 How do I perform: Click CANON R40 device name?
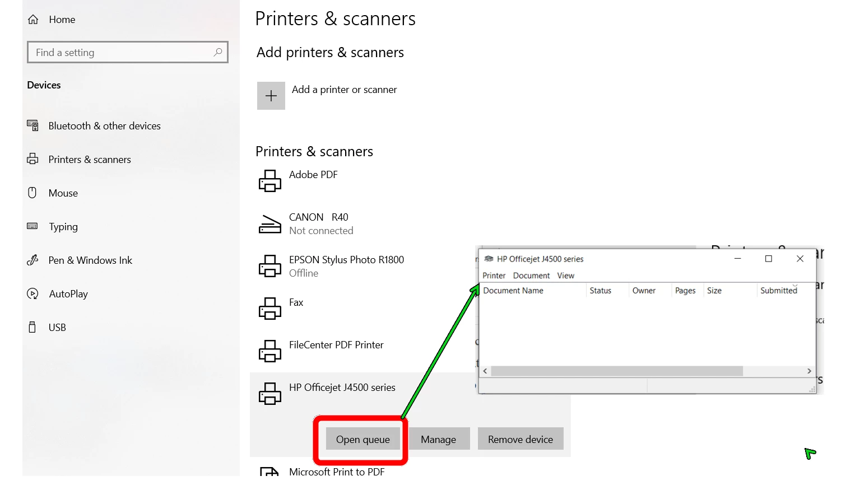(x=318, y=217)
